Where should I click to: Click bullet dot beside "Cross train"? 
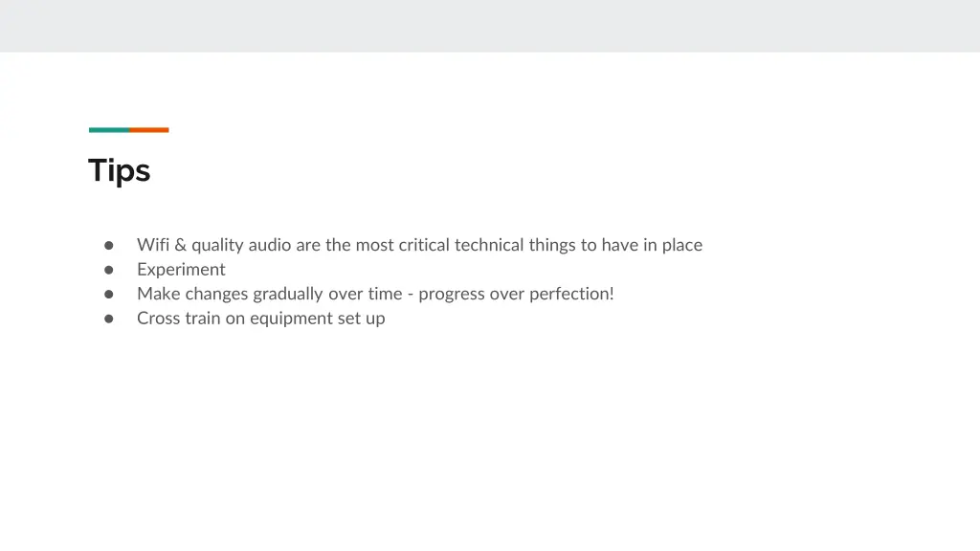109,319
